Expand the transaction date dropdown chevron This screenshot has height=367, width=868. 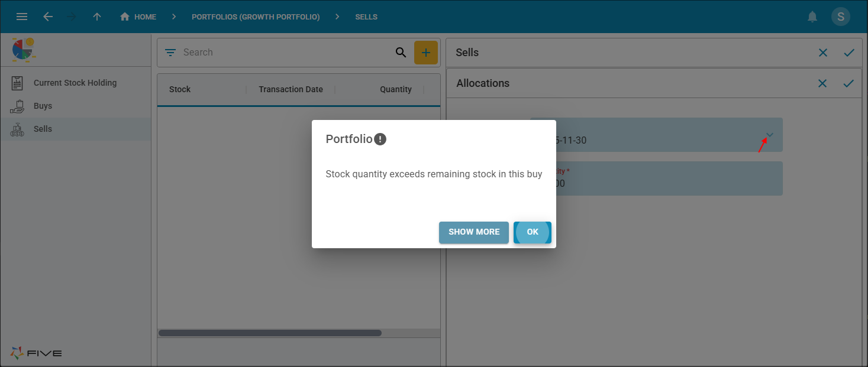click(769, 135)
